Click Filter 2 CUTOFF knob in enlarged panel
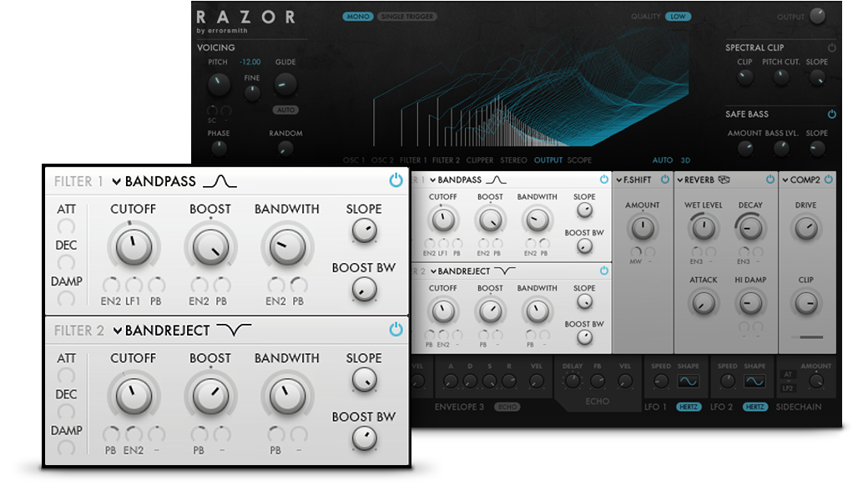Viewport: 868px width, 501px height. pyautogui.click(x=134, y=397)
